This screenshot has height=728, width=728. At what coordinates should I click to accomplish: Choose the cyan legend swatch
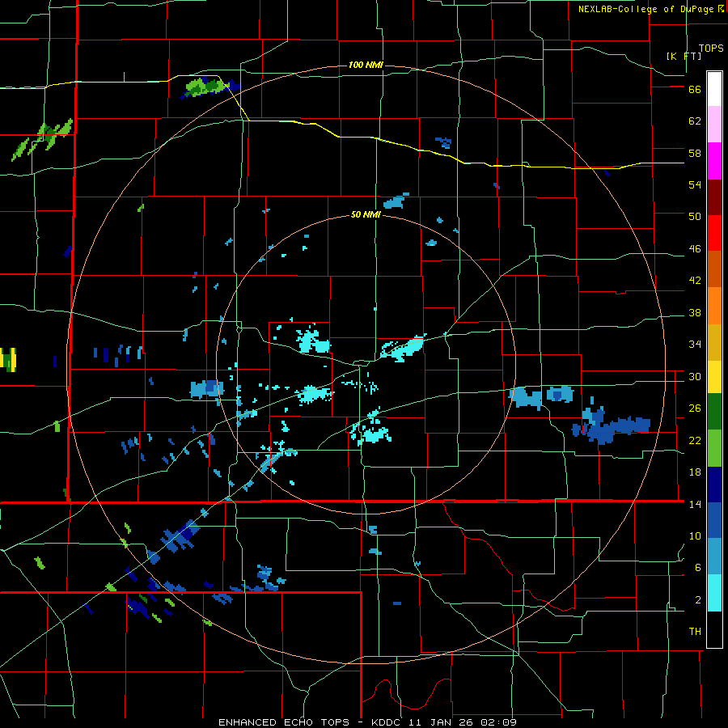pyautogui.click(x=714, y=593)
